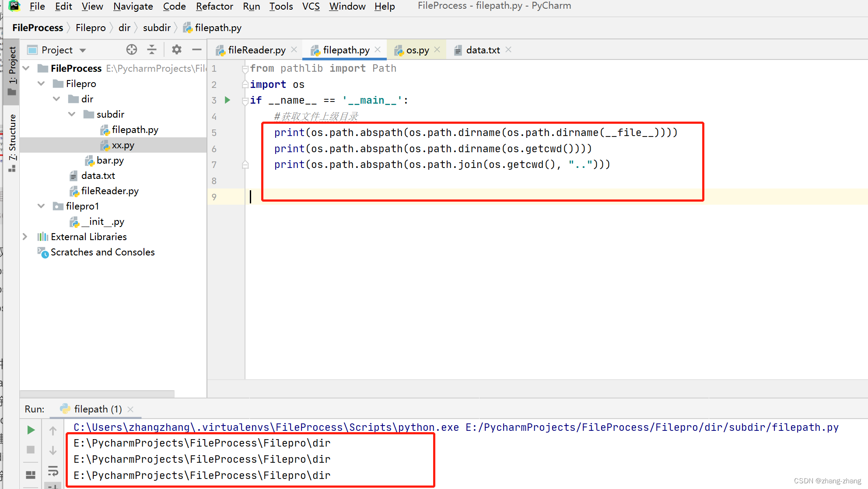The width and height of the screenshot is (868, 489).
Task: Click the locate/scroll-from-source target icon
Action: point(131,50)
